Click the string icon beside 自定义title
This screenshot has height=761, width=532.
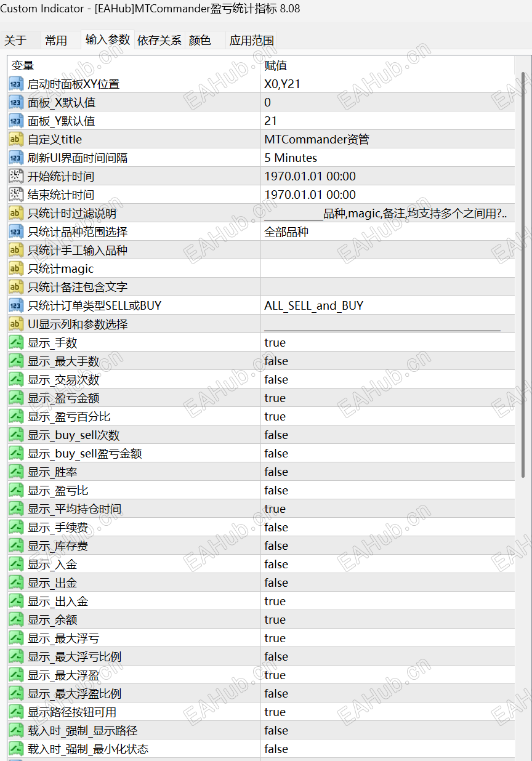pos(17,139)
